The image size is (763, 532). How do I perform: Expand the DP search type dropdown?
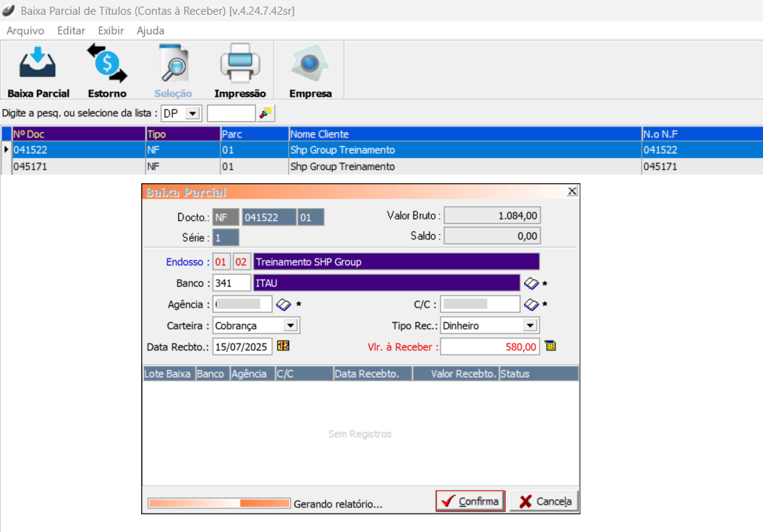[192, 113]
